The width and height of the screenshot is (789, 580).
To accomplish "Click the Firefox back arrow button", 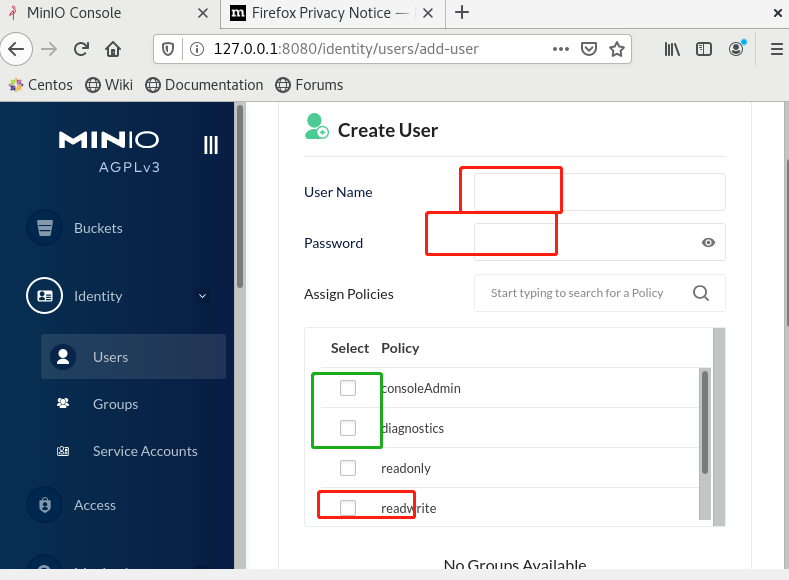I will 16,49.
